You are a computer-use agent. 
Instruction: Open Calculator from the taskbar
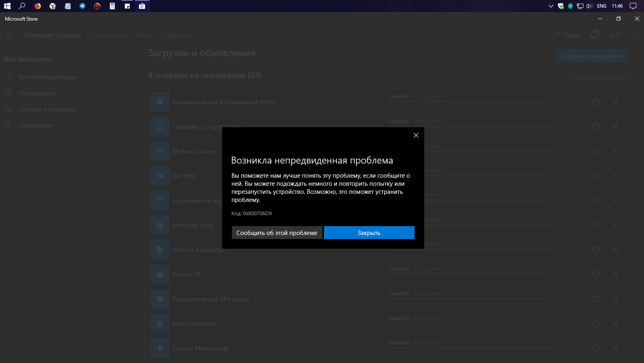click(x=112, y=6)
